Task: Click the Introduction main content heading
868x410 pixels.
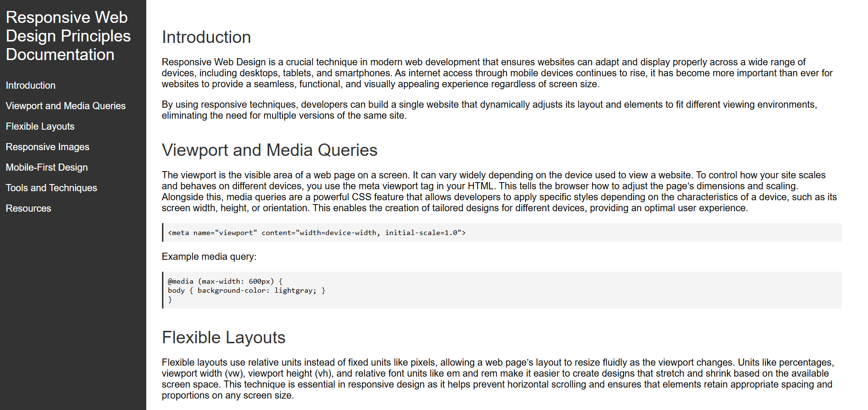Action: click(206, 37)
